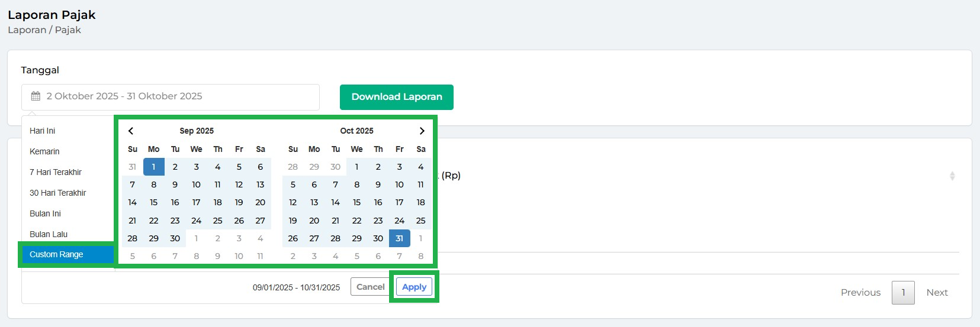This screenshot has width=980, height=327.
Task: Pick September 15 in the left calendar
Action: [x=154, y=202]
